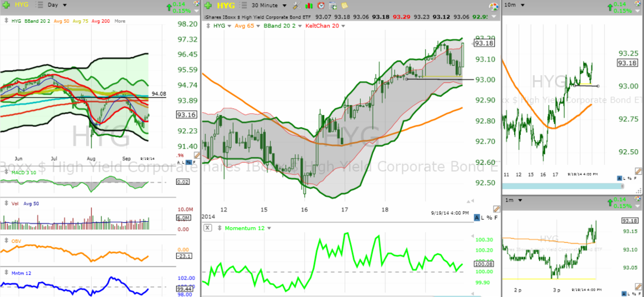Open the color palette in the 10m chart header
644x297 pixels.
pos(638,4)
